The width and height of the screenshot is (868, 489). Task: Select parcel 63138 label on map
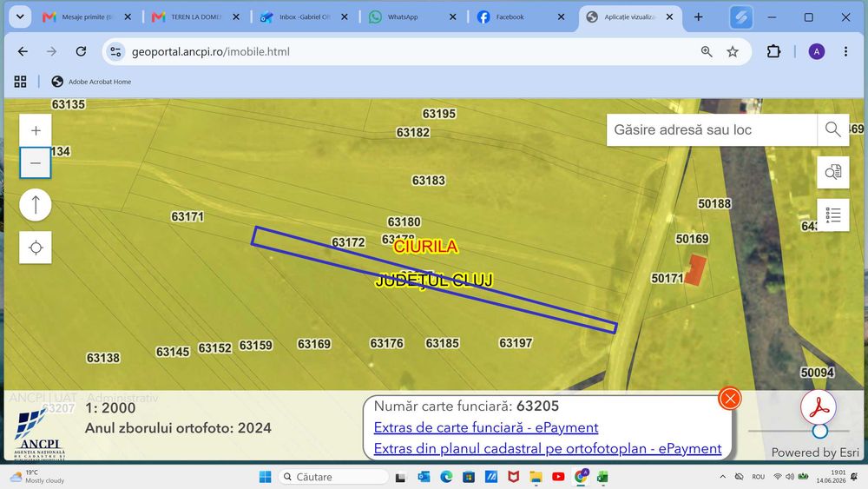[x=103, y=358]
